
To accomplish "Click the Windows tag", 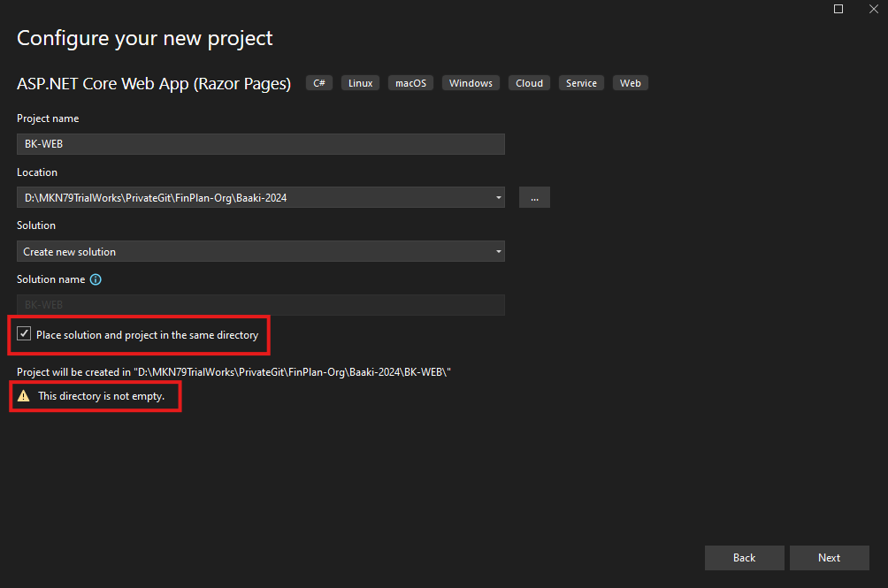I will (x=471, y=83).
